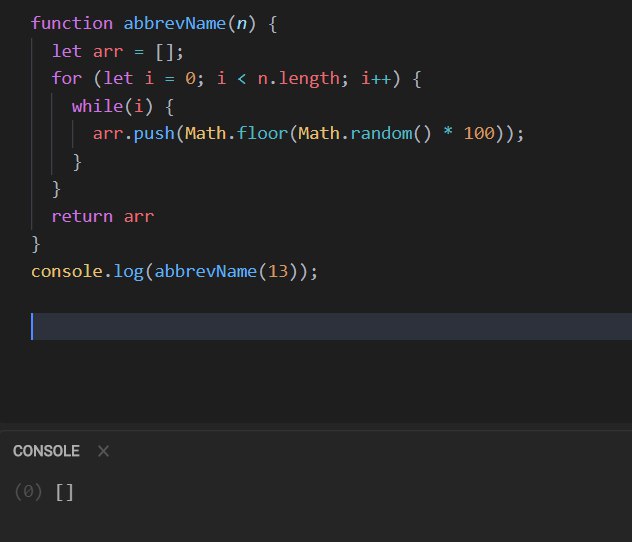
Task: Click 'Math.random()' in the push line
Action: 364,133
